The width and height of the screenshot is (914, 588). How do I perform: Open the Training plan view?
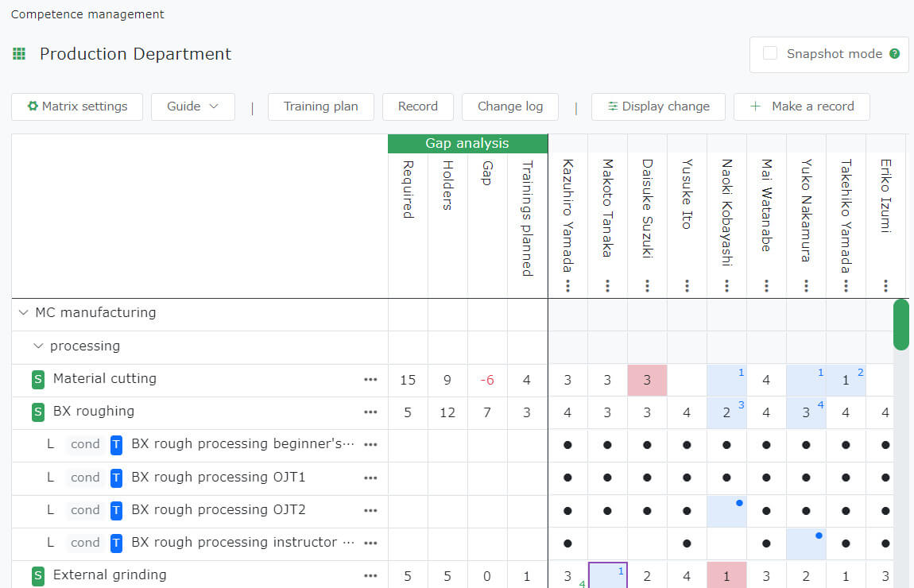coord(320,106)
